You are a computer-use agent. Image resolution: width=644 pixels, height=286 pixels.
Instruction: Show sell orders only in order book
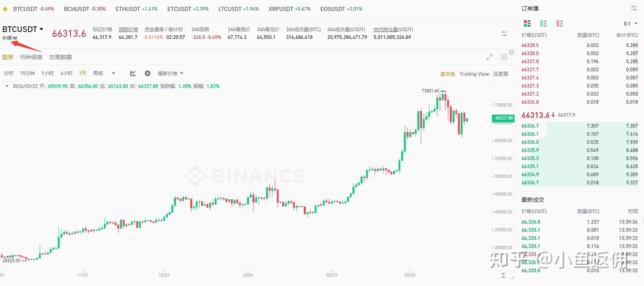(559, 23)
